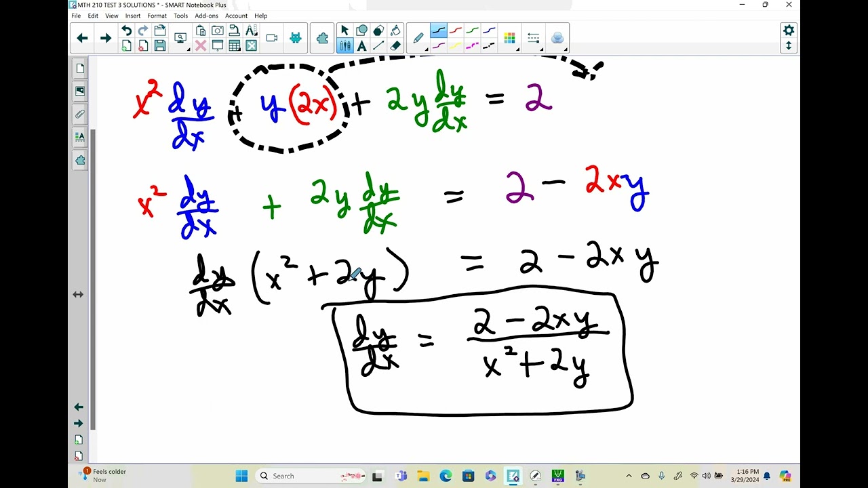The height and width of the screenshot is (488, 868).
Task: Open the Attachments paperclip sidebar tab
Action: pos(80,115)
